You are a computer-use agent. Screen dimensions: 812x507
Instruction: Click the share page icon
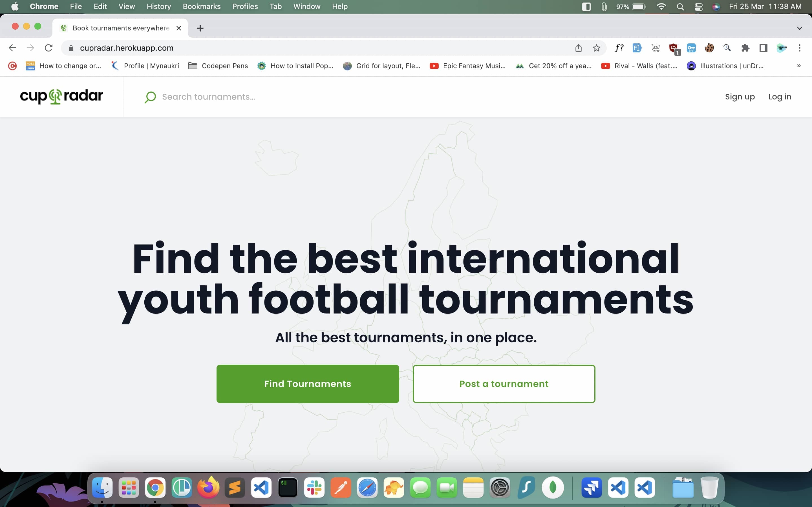[578, 48]
